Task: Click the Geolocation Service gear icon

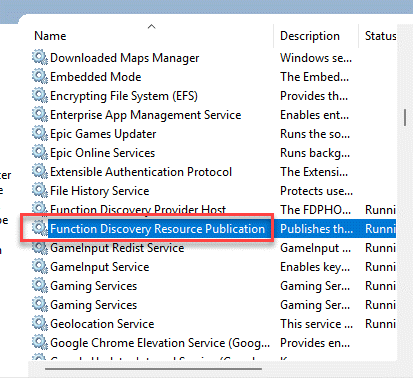Action: tap(40, 323)
